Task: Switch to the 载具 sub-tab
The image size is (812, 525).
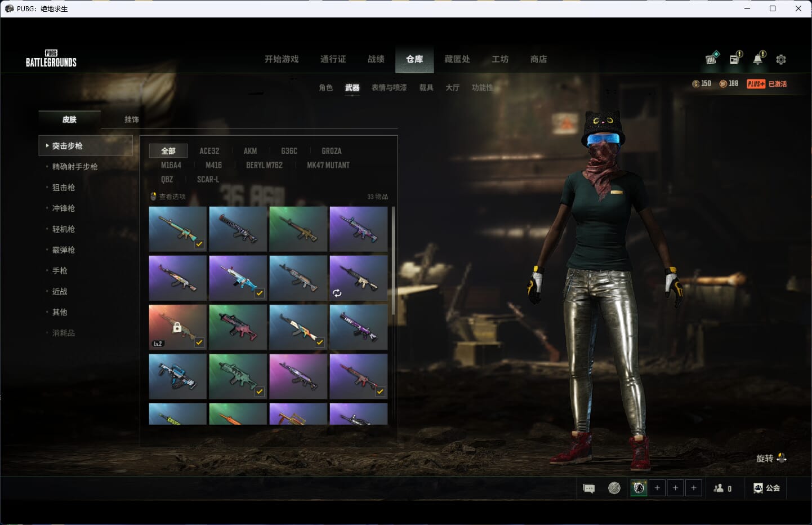Action: pos(426,88)
